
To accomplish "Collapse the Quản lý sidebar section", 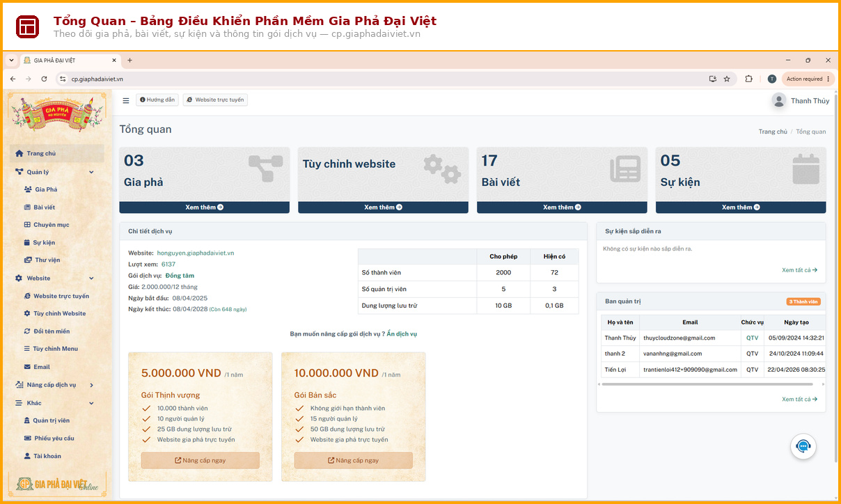I will point(57,172).
